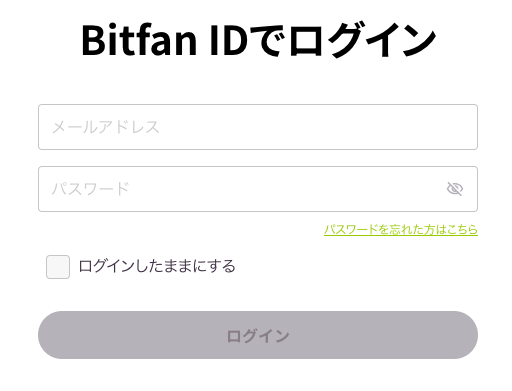Show the password using the eye-slash icon

[455, 189]
